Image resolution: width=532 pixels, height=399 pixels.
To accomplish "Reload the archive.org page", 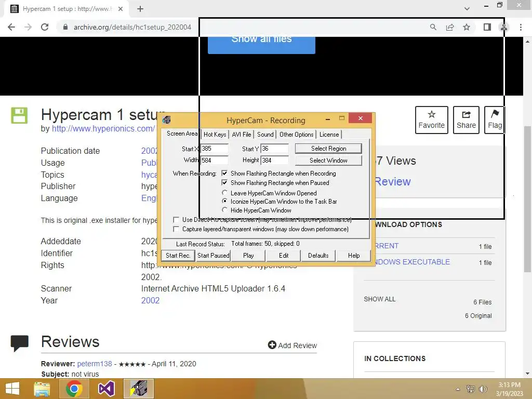I will tap(45, 27).
